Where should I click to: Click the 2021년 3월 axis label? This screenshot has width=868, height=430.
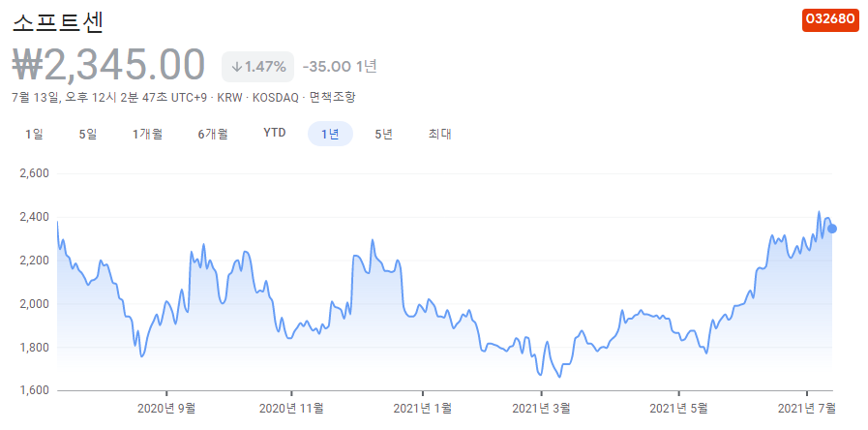541,409
